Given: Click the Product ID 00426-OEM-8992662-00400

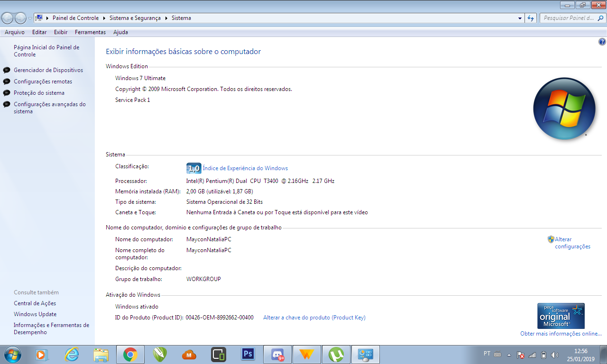Looking at the screenshot, I should click(220, 318).
